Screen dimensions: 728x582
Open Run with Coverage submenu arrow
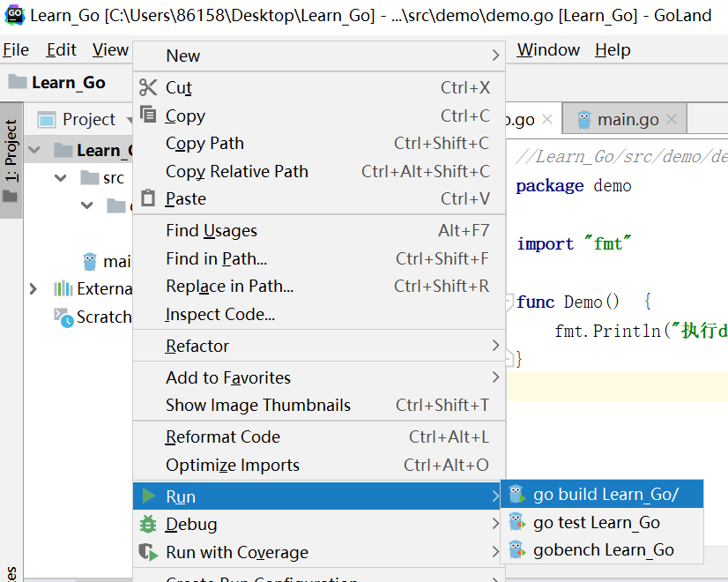click(x=495, y=551)
